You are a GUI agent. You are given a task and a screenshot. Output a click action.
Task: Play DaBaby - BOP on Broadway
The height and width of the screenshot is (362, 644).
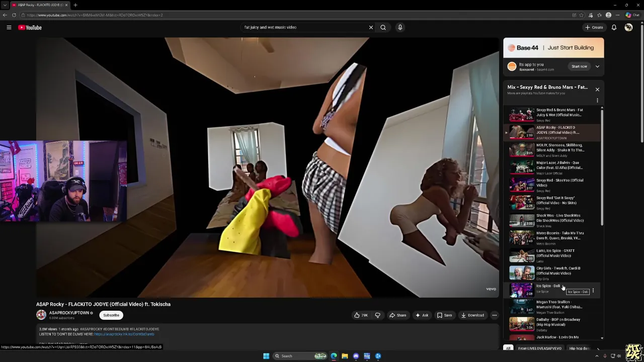pyautogui.click(x=553, y=324)
